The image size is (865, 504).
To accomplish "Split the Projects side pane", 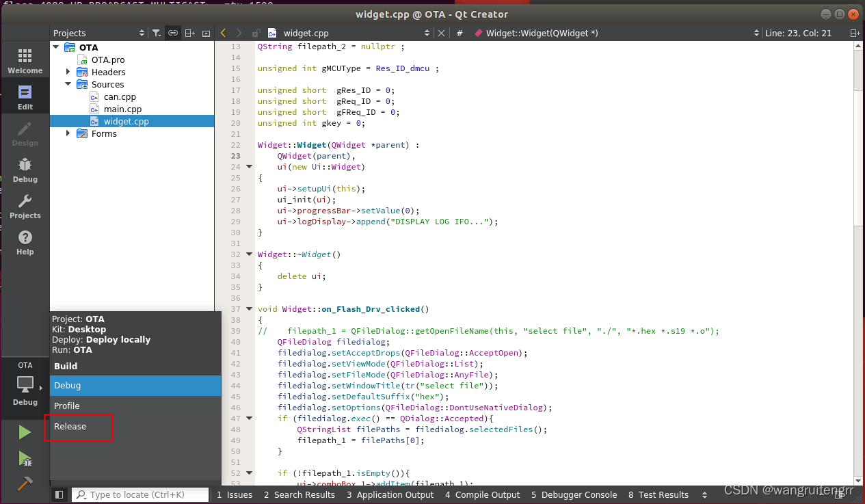I will click(189, 33).
